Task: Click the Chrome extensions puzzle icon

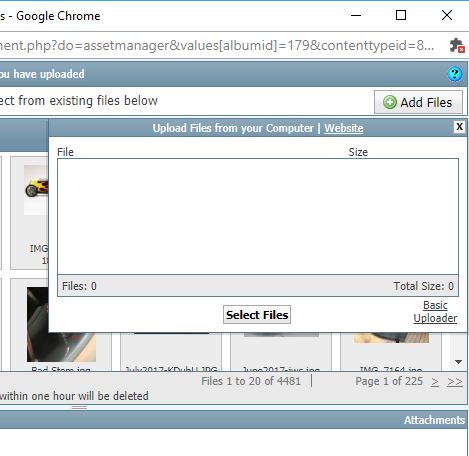Action: pos(457,45)
